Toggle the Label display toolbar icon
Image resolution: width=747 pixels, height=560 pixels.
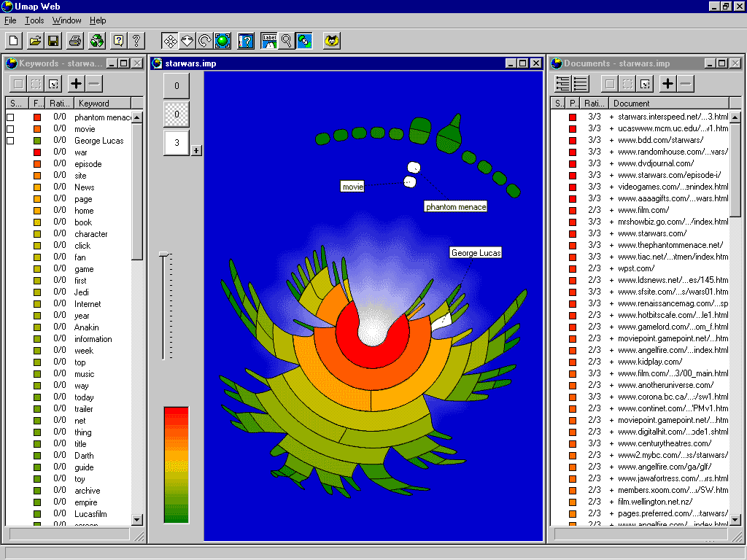(x=269, y=41)
